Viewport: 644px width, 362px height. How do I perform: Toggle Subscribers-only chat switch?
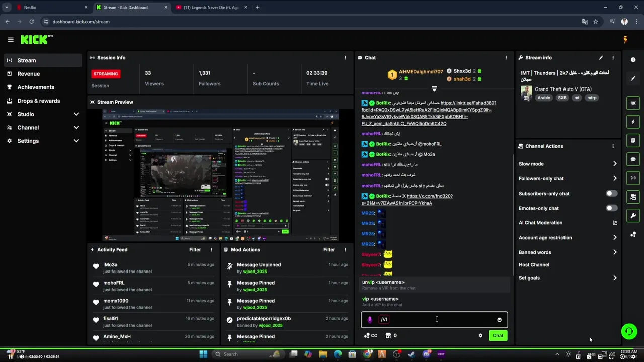(611, 194)
